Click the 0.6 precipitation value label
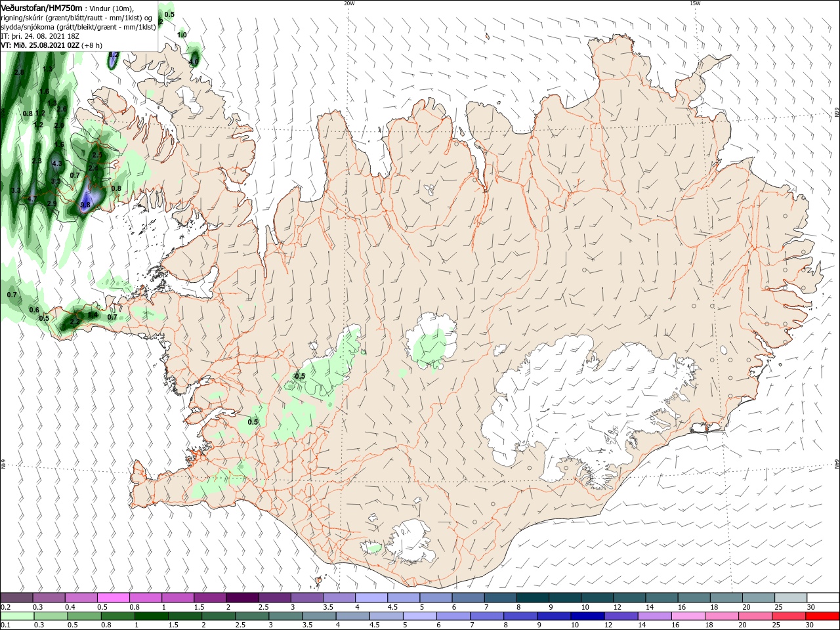840x630 pixels. [x=34, y=310]
